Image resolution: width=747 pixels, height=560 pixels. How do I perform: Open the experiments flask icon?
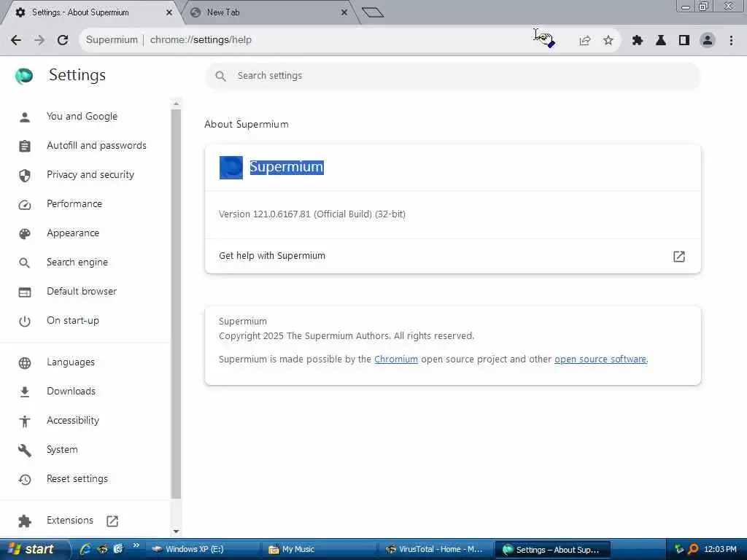coord(661,41)
